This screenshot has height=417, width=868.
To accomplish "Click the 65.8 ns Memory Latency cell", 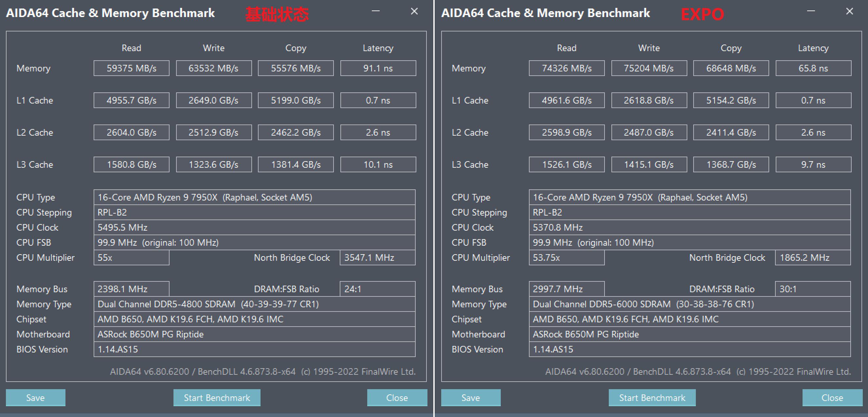I will click(x=813, y=68).
